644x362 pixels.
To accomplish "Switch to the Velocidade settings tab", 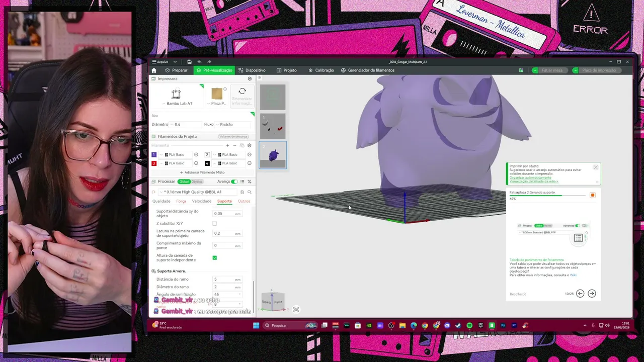I will 202,201.
